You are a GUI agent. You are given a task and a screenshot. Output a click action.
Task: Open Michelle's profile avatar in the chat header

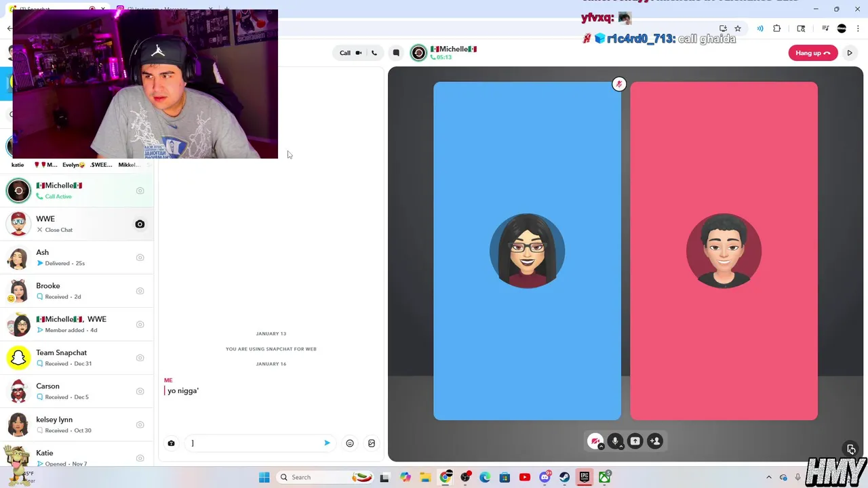419,53
